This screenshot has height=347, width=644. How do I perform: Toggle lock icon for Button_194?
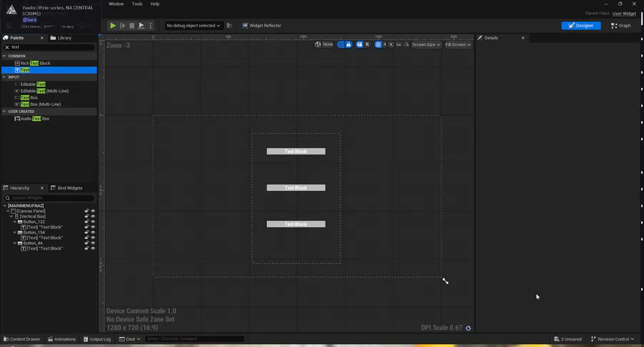(x=87, y=233)
